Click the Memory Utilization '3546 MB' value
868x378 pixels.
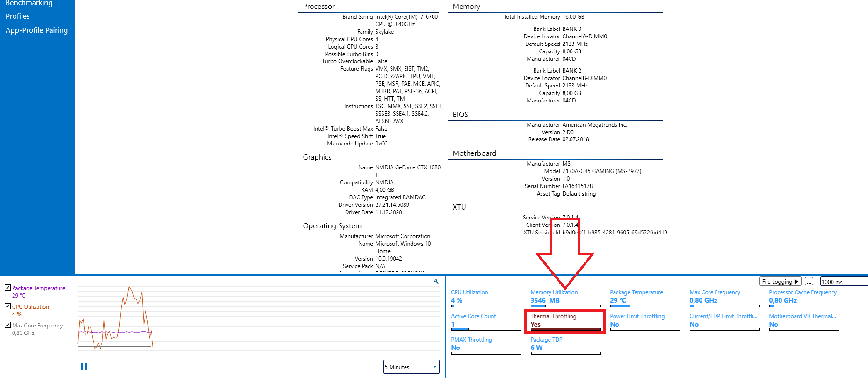point(545,300)
